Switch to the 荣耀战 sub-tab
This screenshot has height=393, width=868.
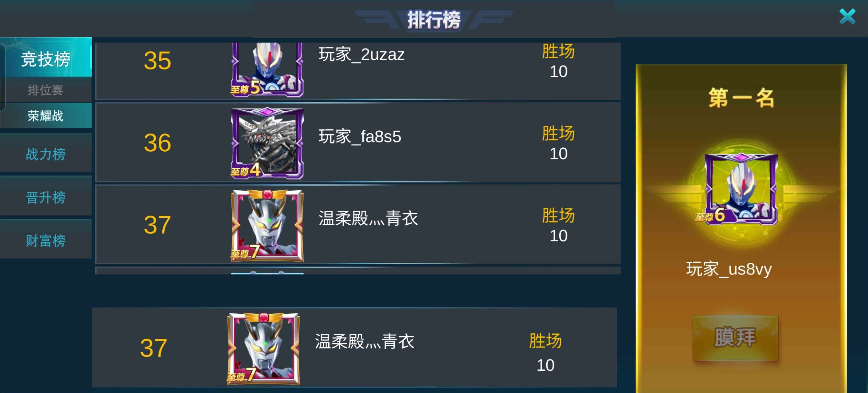pos(46,116)
